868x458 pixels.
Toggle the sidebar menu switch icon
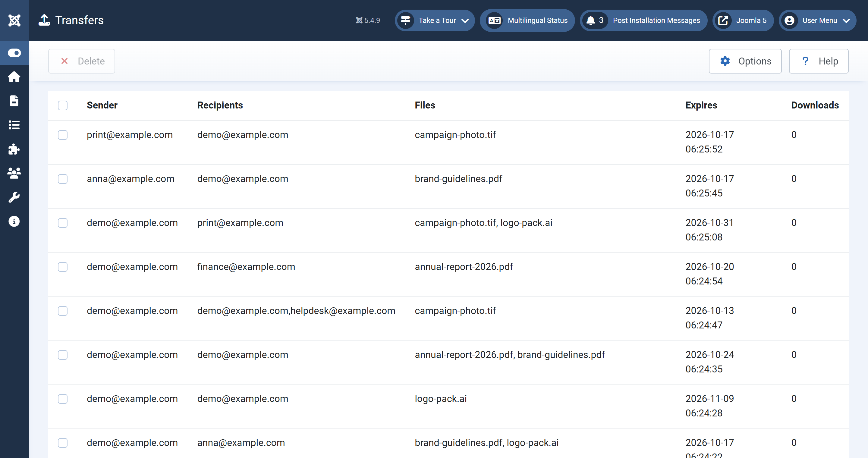coord(14,53)
